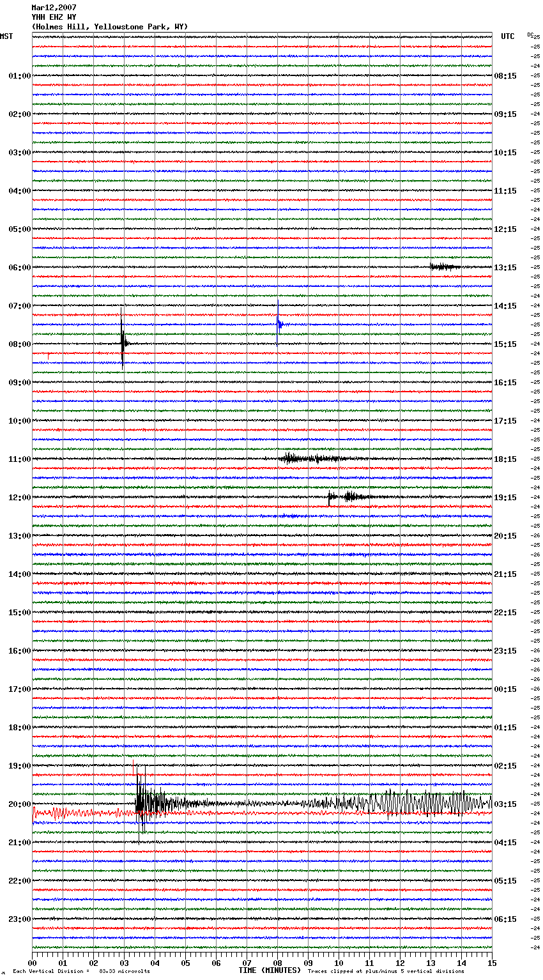This screenshot has height=980, width=543.
Task: Select the 15:00 MST time label
Action: pyautogui.click(x=19, y=613)
